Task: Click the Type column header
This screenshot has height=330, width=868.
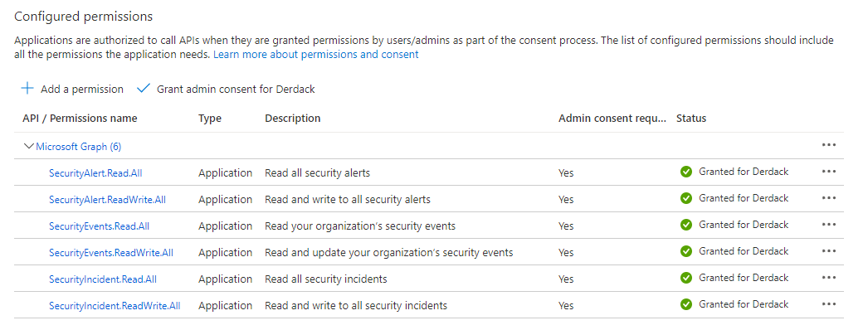Action: (x=210, y=119)
